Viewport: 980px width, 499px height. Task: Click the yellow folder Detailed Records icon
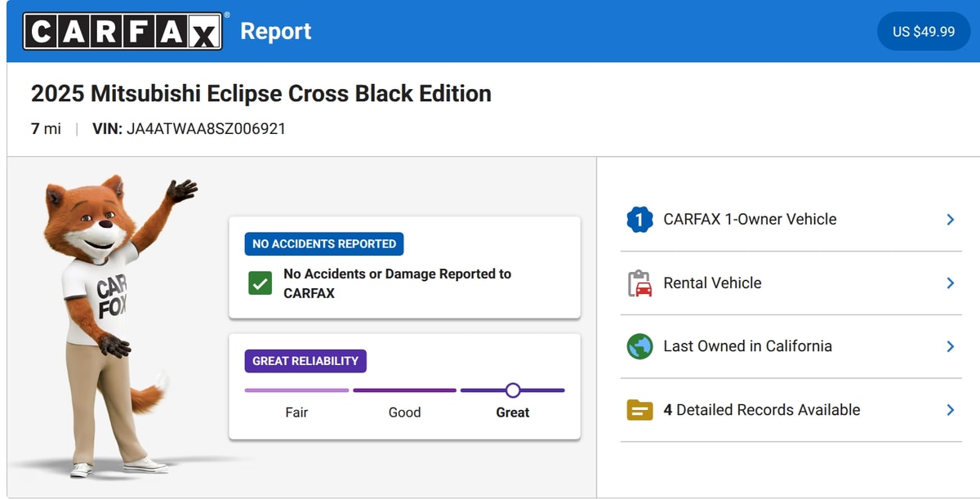[x=639, y=410]
